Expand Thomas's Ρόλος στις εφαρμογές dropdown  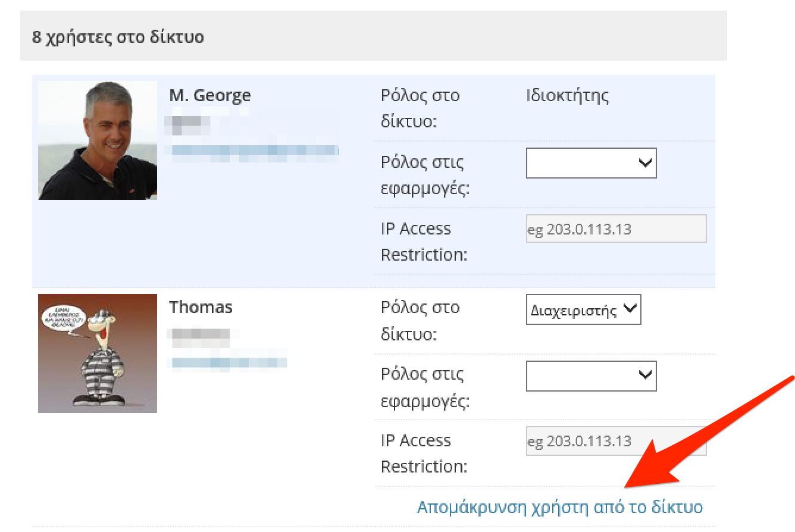click(x=590, y=375)
